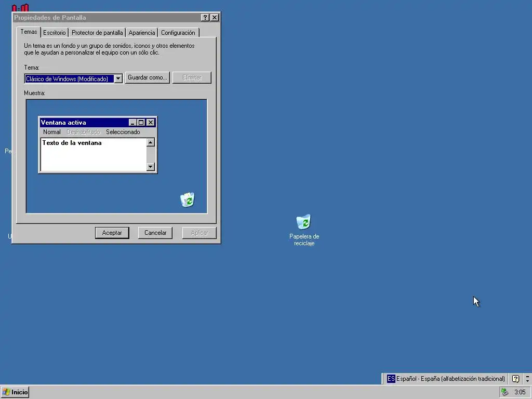Click the ES language indicator icon
The width and height of the screenshot is (532, 399).
coord(391,379)
